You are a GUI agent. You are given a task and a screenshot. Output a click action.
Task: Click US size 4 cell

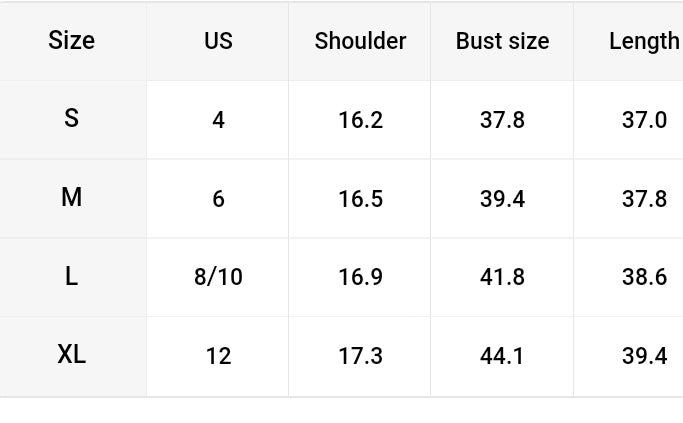click(x=218, y=120)
